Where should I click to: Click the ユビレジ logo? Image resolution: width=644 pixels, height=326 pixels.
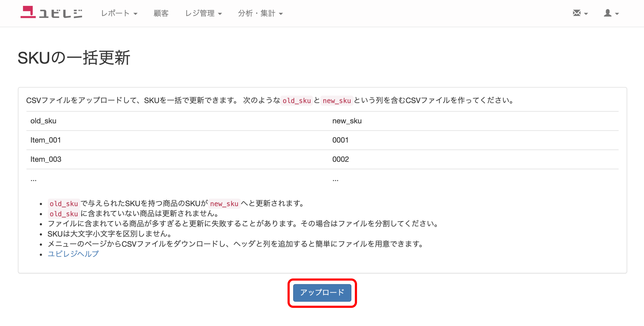[51, 12]
